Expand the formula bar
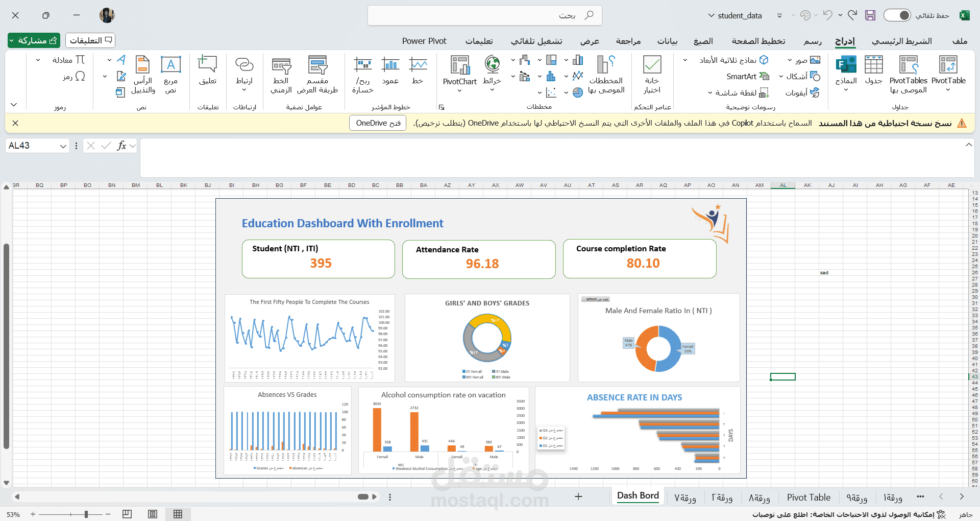 point(968,145)
